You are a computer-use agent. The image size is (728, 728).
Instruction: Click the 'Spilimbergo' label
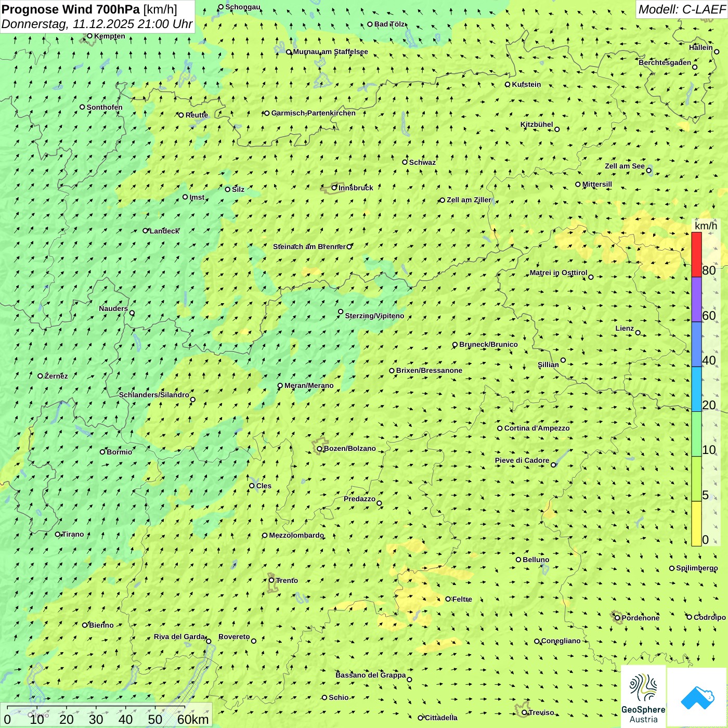697,568
